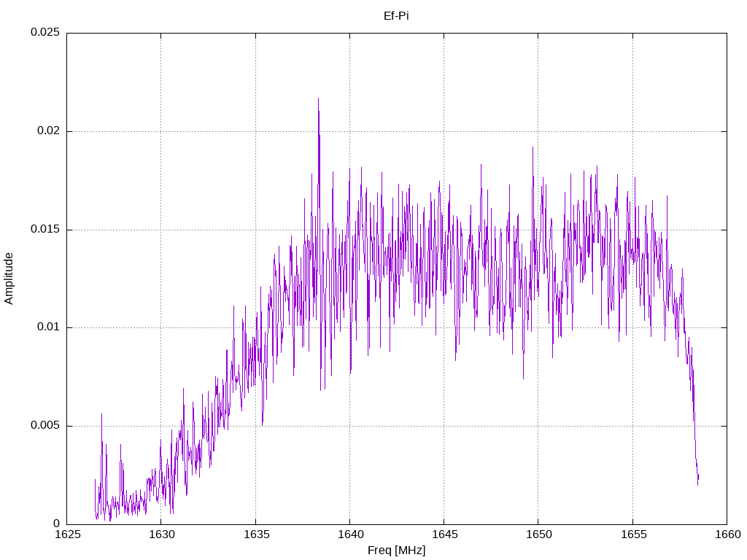Select the 1645 x-axis tick label
Viewport: 747px width, 560px height.
pyautogui.click(x=444, y=534)
